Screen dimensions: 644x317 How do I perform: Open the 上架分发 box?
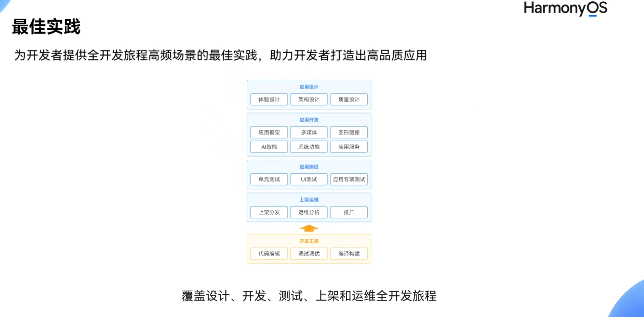click(269, 212)
